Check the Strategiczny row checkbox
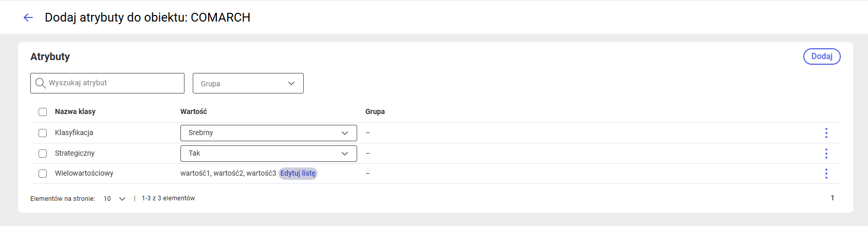Viewport: 868px width, 226px height. point(43,154)
